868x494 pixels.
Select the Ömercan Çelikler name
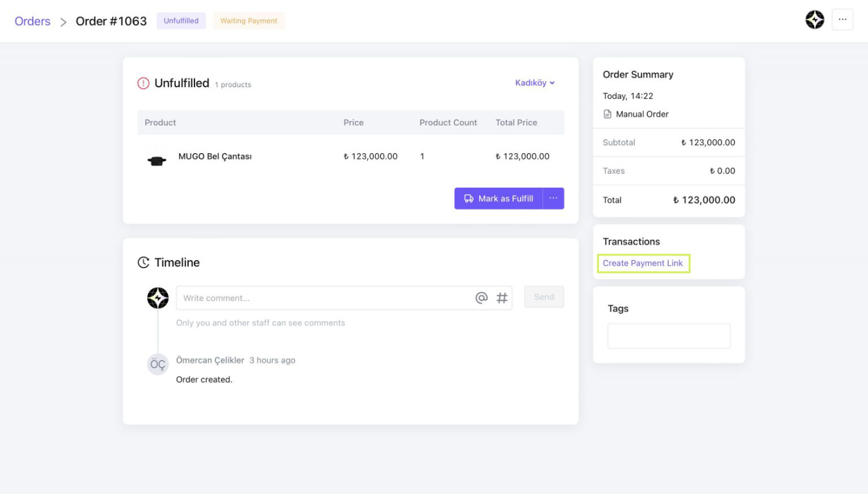tap(211, 360)
